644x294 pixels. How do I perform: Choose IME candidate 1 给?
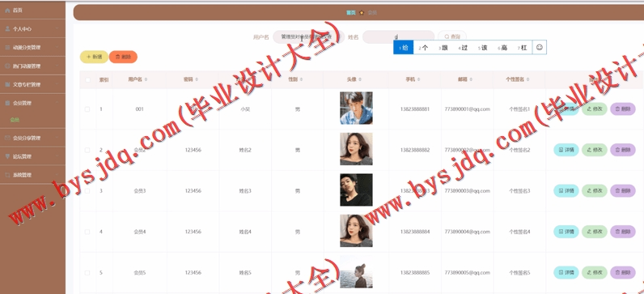click(x=404, y=48)
